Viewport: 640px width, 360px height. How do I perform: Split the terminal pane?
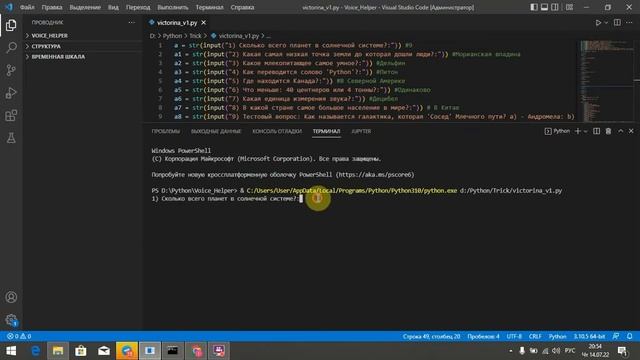coord(596,131)
